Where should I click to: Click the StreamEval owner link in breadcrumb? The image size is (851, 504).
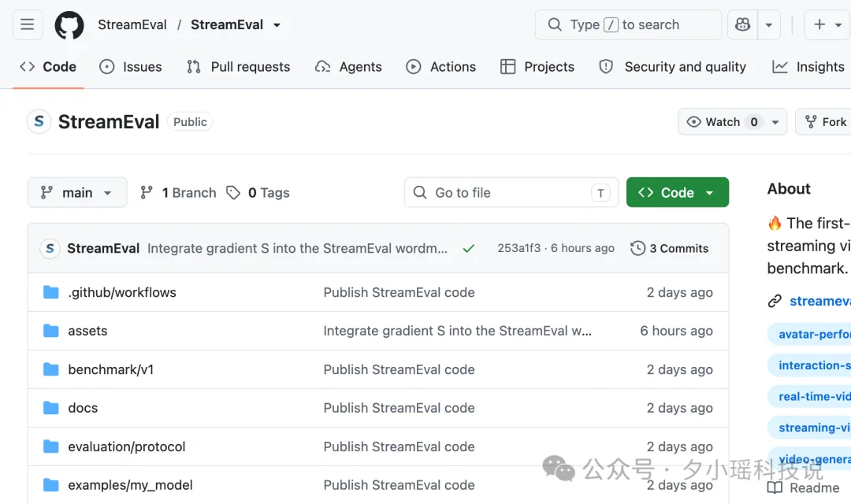click(x=132, y=25)
